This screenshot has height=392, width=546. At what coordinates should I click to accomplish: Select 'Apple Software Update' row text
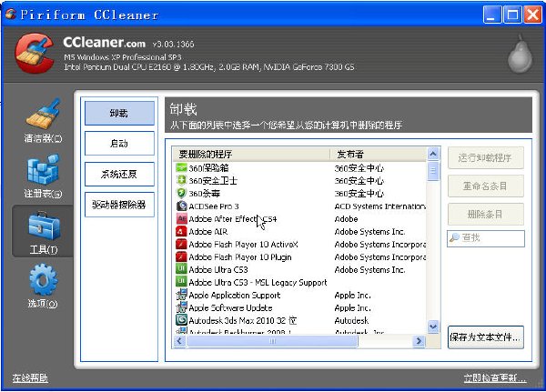point(230,307)
